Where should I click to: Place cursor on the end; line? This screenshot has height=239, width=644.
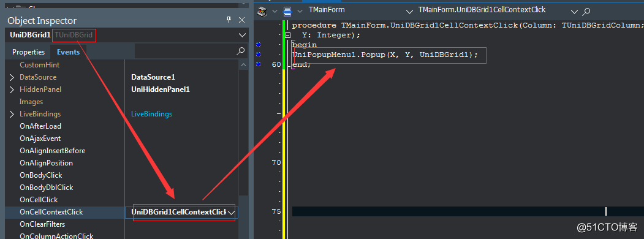pyautogui.click(x=302, y=64)
